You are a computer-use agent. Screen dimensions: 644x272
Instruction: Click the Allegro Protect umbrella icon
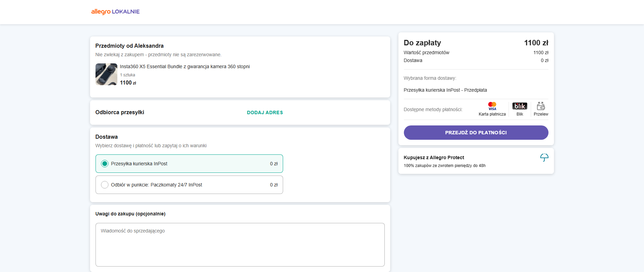coord(544,157)
